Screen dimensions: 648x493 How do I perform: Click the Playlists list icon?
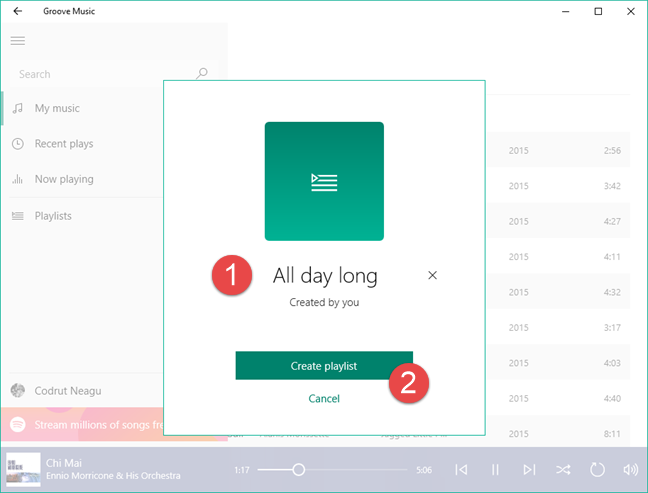17,216
